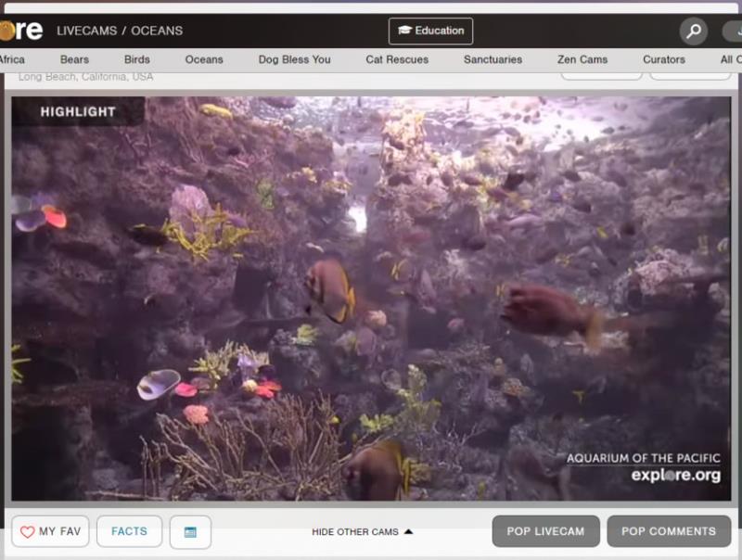Image resolution: width=742 pixels, height=560 pixels.
Task: Open Cat Rescues category
Action: [x=397, y=59]
